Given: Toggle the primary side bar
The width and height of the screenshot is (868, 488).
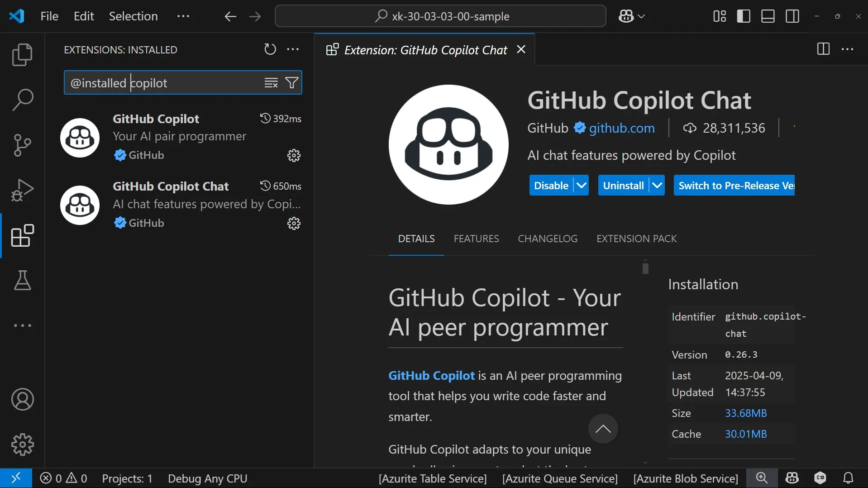Looking at the screenshot, I should (x=744, y=16).
